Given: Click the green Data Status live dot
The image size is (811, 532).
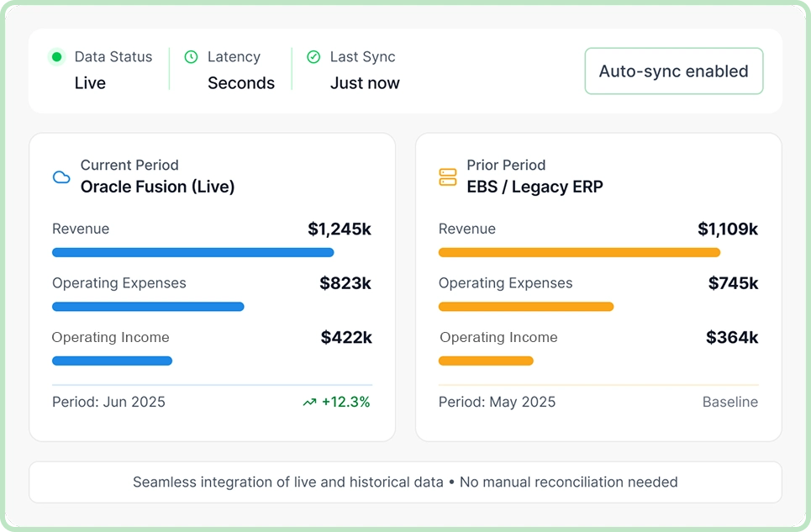Looking at the screenshot, I should (57, 57).
